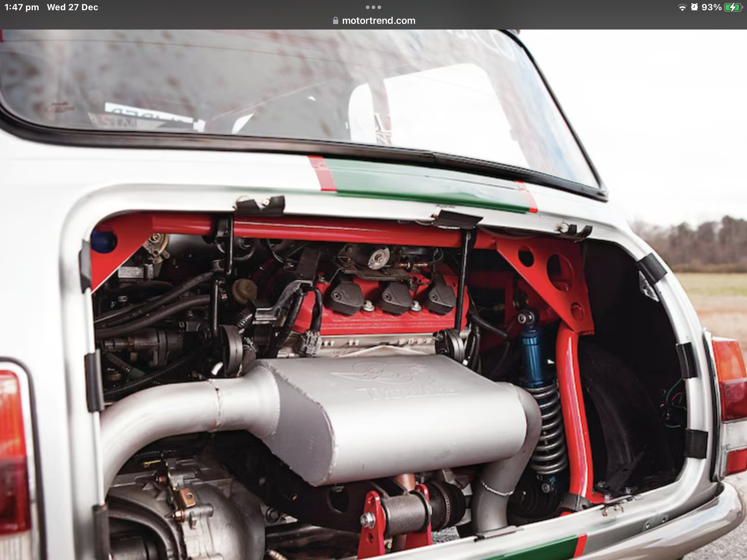Tap the 93% battery percentage
The image size is (747, 560).
point(711,7)
